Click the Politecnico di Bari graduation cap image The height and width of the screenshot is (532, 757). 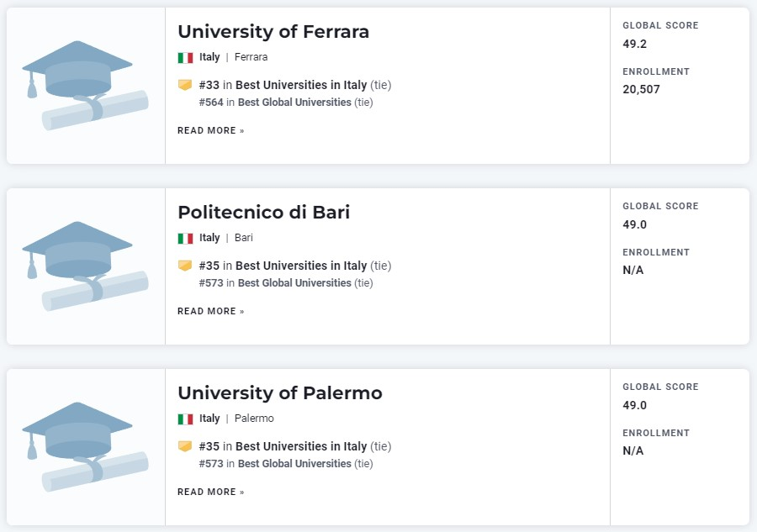point(86,266)
